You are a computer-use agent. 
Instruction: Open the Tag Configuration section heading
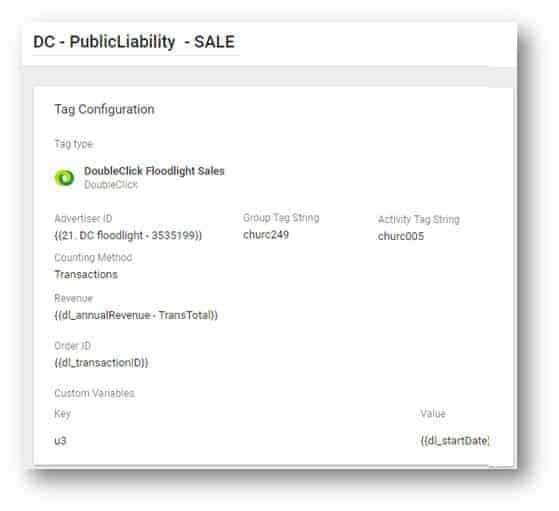point(104,109)
